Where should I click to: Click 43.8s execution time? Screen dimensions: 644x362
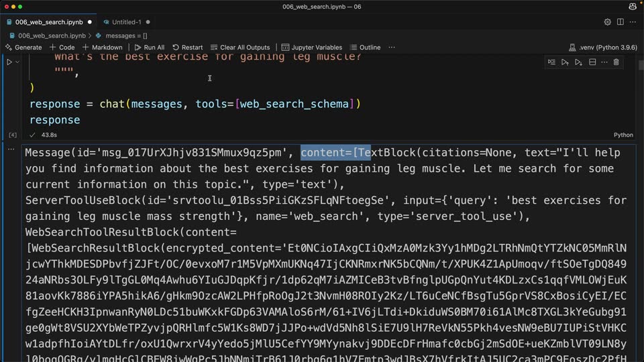49,135
